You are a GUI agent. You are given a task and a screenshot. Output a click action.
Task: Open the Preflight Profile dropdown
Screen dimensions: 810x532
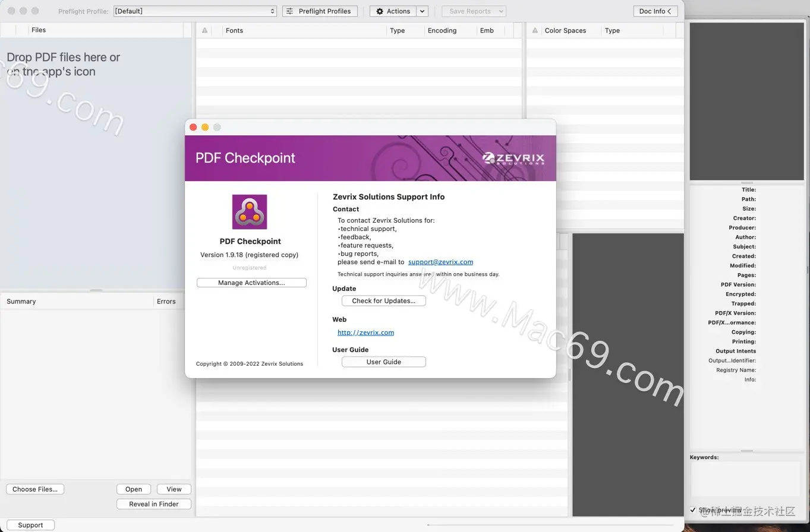[196, 11]
